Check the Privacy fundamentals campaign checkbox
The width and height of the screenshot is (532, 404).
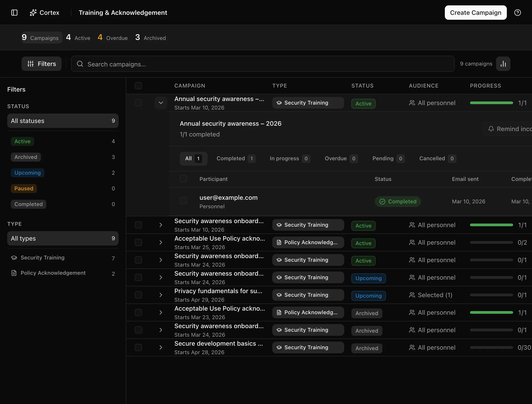tap(138, 295)
